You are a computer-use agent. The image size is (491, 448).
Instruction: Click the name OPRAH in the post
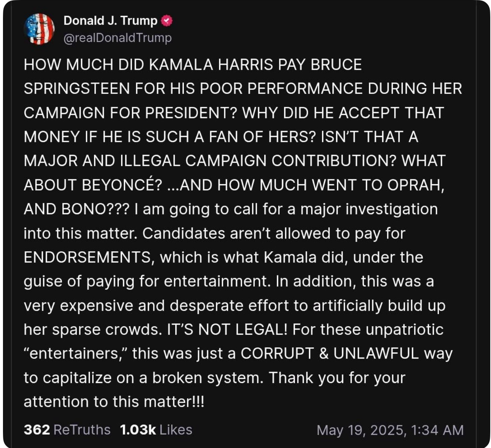click(x=416, y=185)
